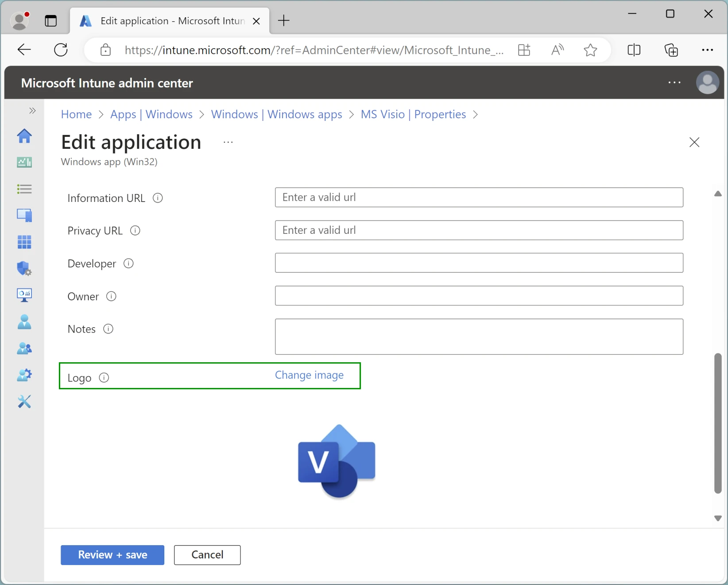728x585 pixels.
Task: Click the Owner text field
Action: (x=479, y=295)
